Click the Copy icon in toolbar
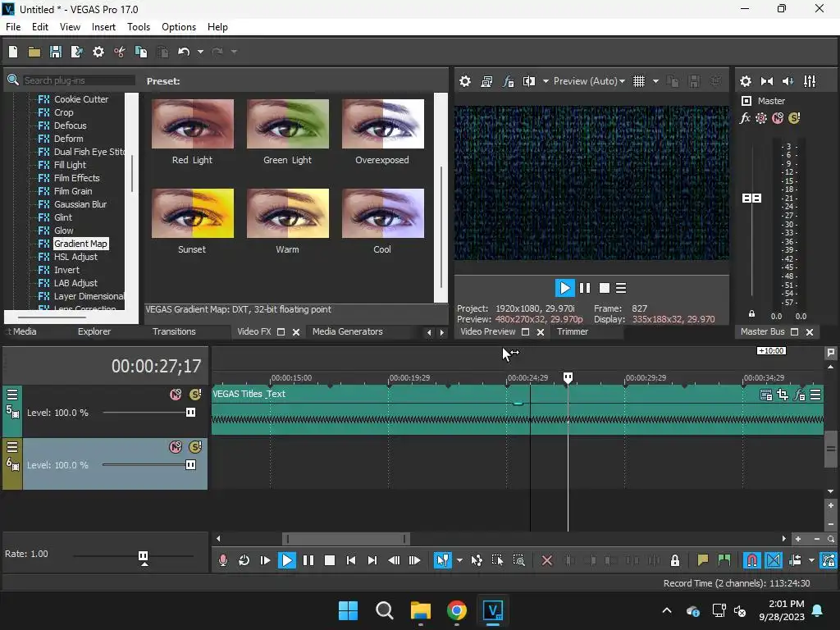This screenshot has height=630, width=840. pyautogui.click(x=141, y=52)
